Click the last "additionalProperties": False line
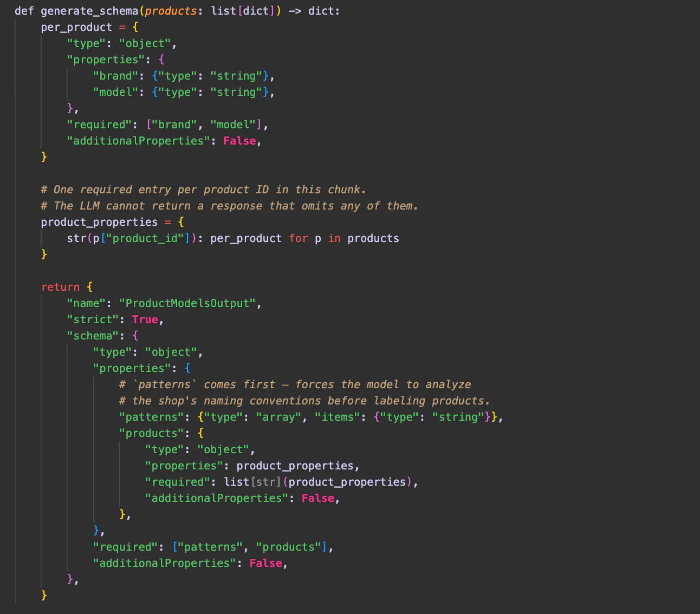This screenshot has height=614, width=700. (190, 563)
